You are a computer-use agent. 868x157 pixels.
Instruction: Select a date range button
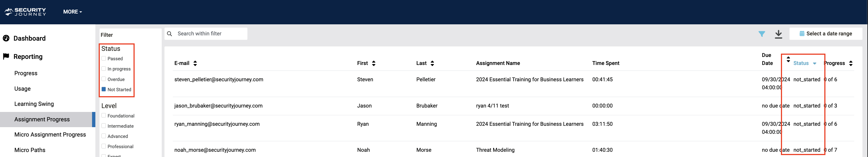click(825, 34)
